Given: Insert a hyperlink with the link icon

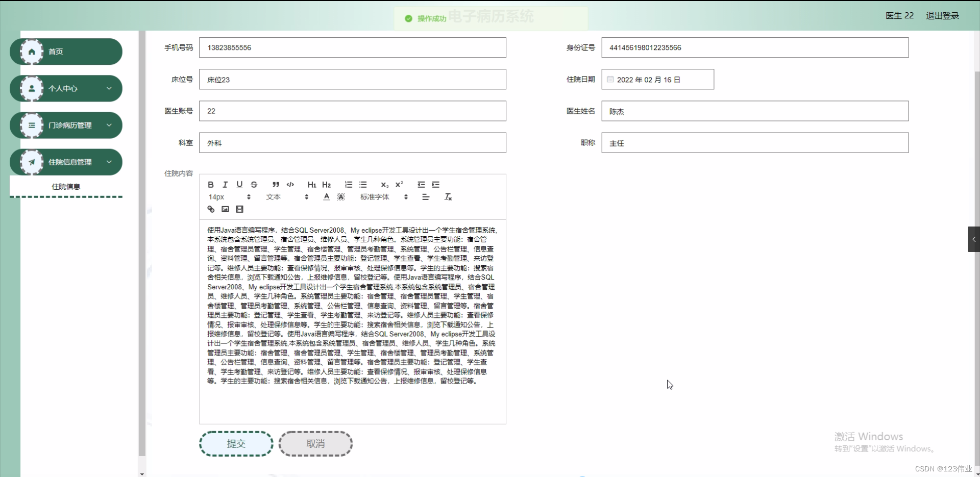Looking at the screenshot, I should tap(211, 209).
